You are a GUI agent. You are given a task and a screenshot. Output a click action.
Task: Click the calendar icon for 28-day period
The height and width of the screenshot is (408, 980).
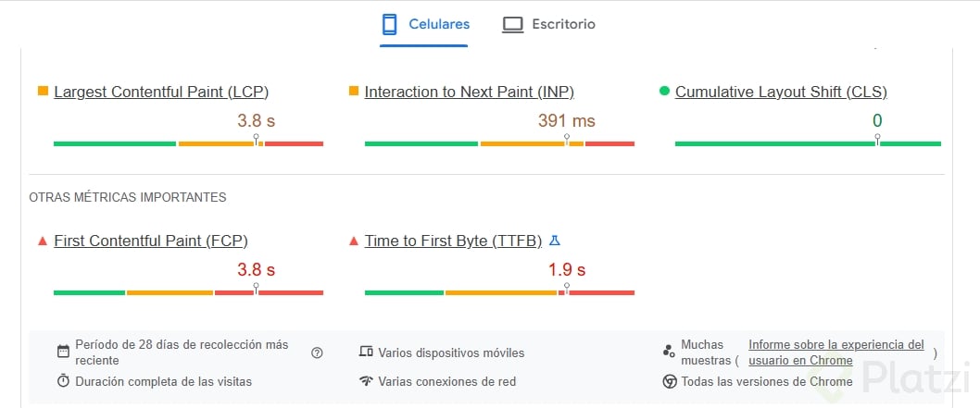tap(63, 352)
